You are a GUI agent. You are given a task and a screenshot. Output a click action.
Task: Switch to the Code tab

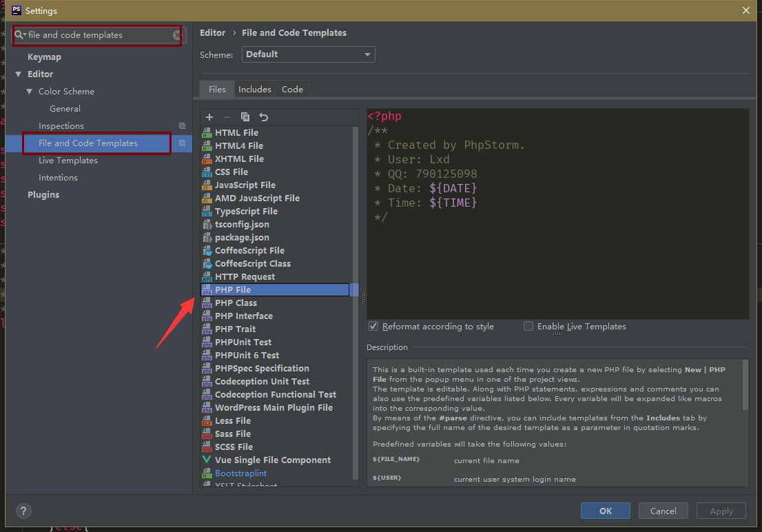coord(292,89)
